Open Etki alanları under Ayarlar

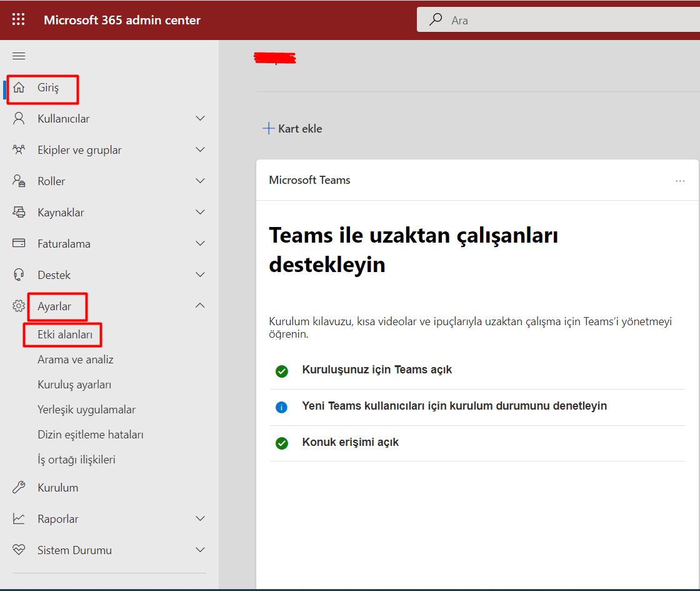click(x=65, y=335)
